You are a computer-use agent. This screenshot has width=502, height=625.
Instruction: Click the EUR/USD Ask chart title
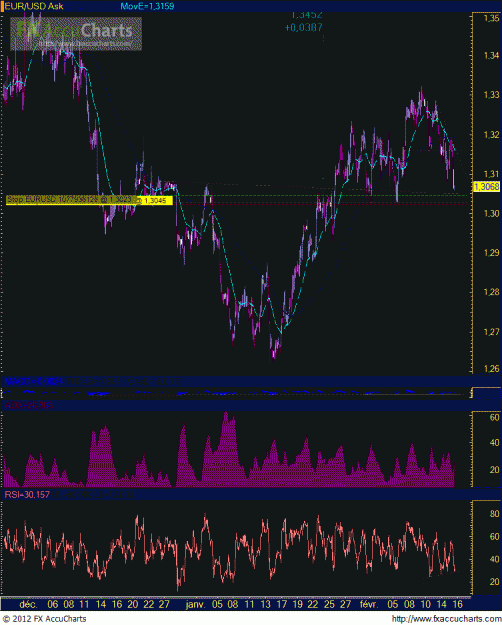[x=34, y=6]
